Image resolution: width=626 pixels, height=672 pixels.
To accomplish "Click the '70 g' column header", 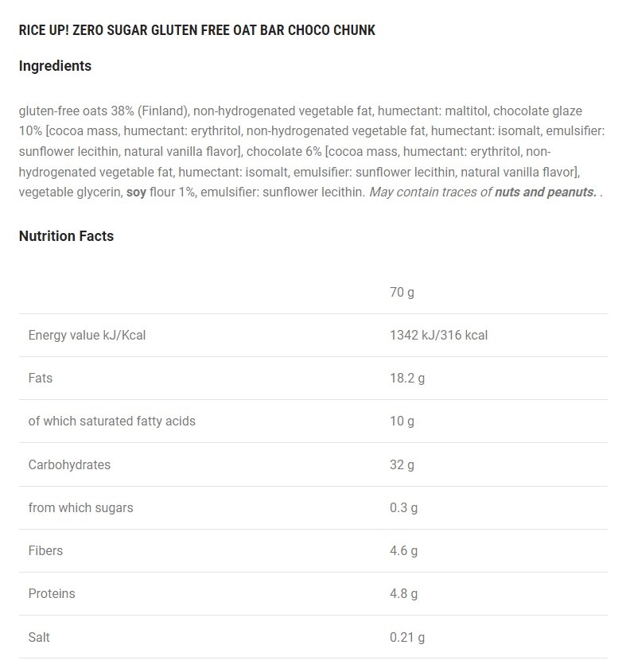I will tap(402, 292).
